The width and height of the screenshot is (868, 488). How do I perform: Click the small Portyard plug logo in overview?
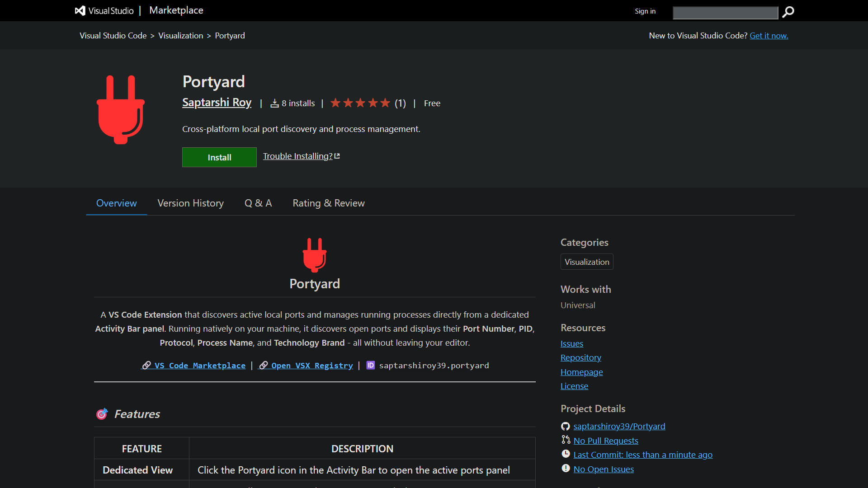pyautogui.click(x=315, y=255)
